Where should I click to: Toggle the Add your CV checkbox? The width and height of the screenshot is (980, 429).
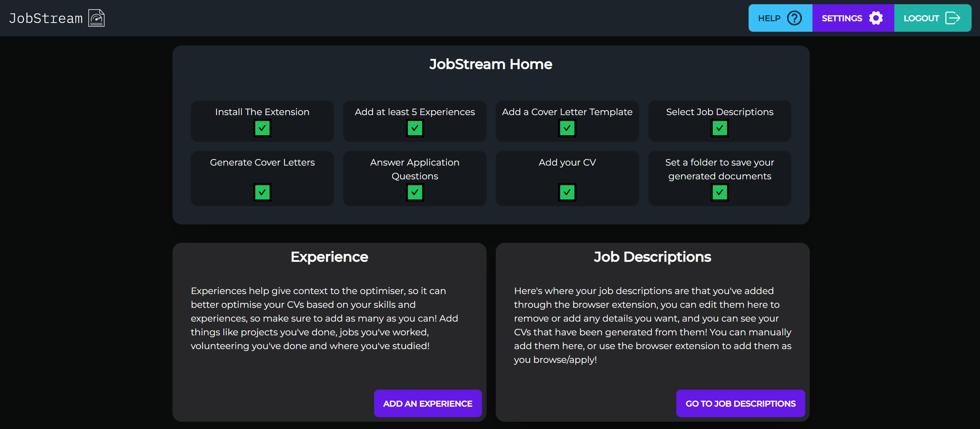[x=567, y=192]
